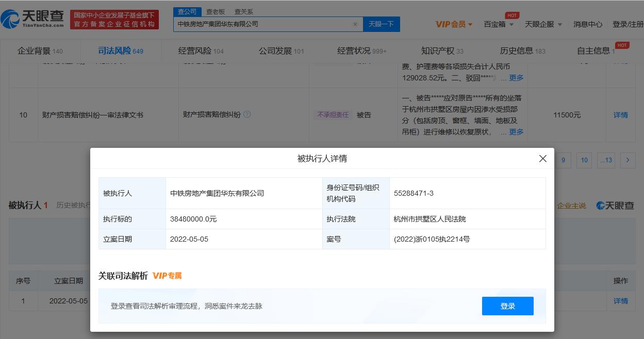Open the 经营状况 section tab
644x339 pixels.
click(x=362, y=51)
